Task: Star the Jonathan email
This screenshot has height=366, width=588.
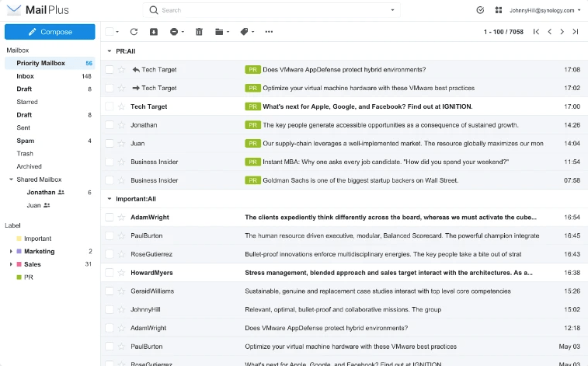Action: 121,125
